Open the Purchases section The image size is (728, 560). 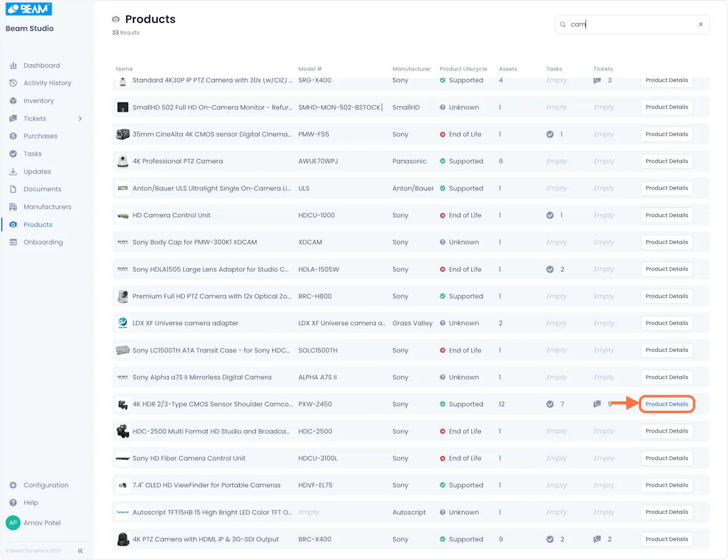click(40, 136)
